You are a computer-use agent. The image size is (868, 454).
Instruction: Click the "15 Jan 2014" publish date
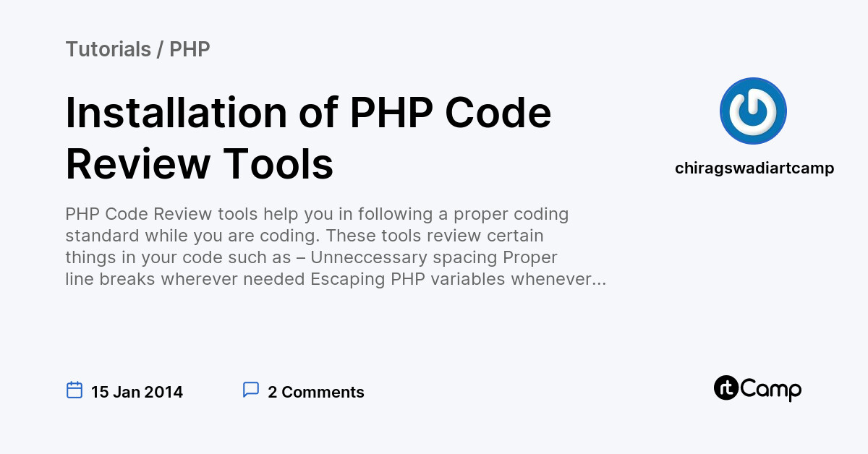point(137,392)
